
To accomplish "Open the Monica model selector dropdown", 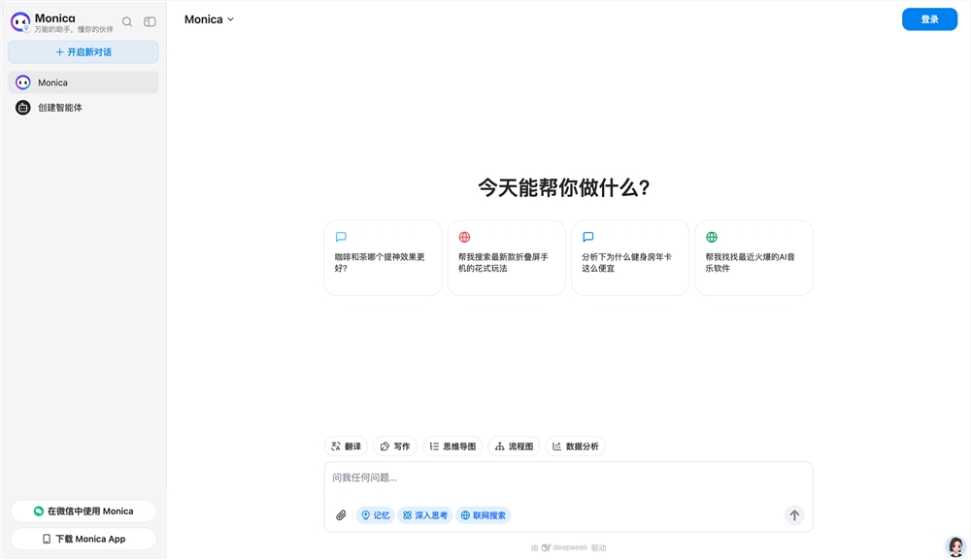I will pyautogui.click(x=209, y=18).
